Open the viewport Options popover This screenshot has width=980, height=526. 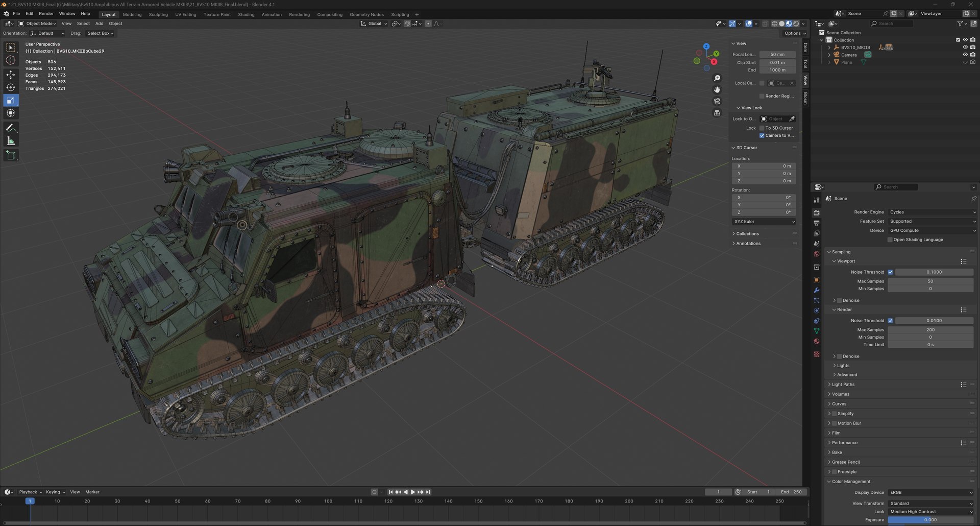tap(795, 33)
